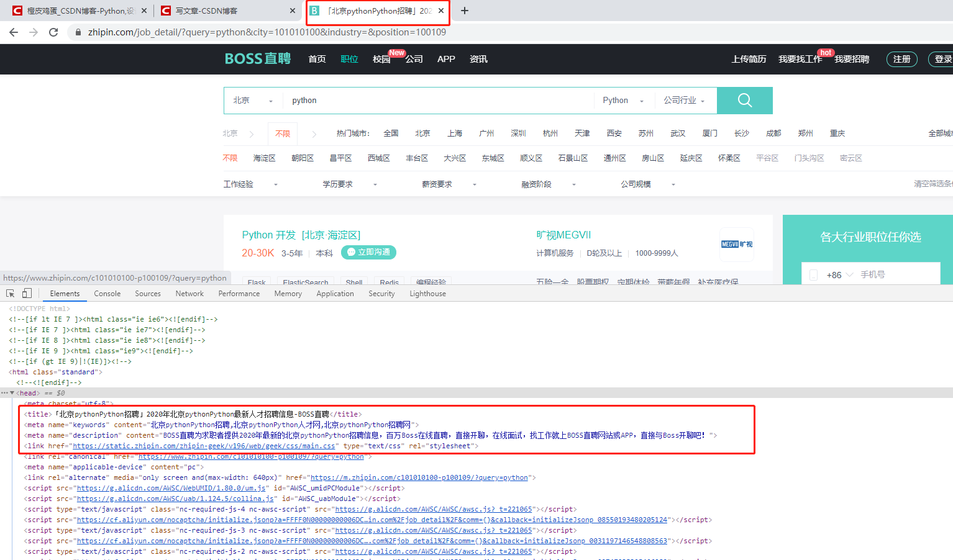Screen dimensions: 953x560
Task: Select the 全国 hot city link
Action: 391,133
